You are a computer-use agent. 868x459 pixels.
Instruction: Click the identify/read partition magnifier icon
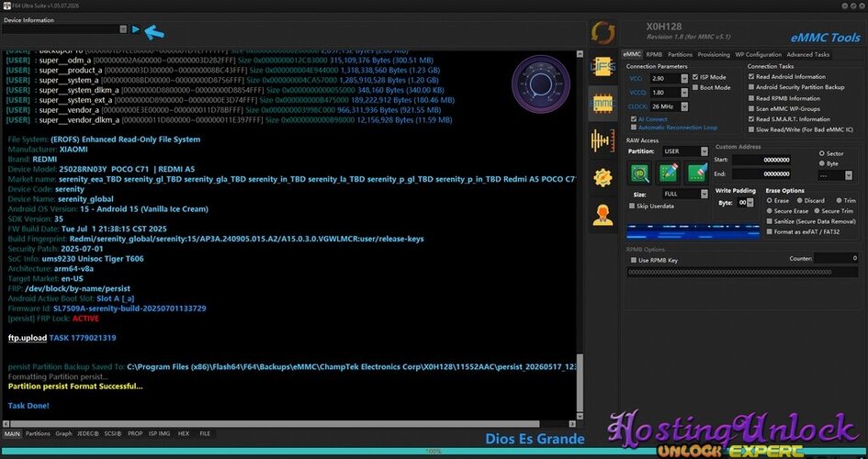pos(640,174)
